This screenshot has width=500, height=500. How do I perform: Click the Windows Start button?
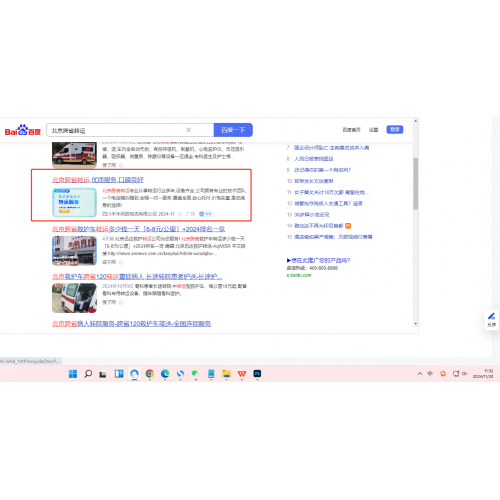click(x=73, y=374)
